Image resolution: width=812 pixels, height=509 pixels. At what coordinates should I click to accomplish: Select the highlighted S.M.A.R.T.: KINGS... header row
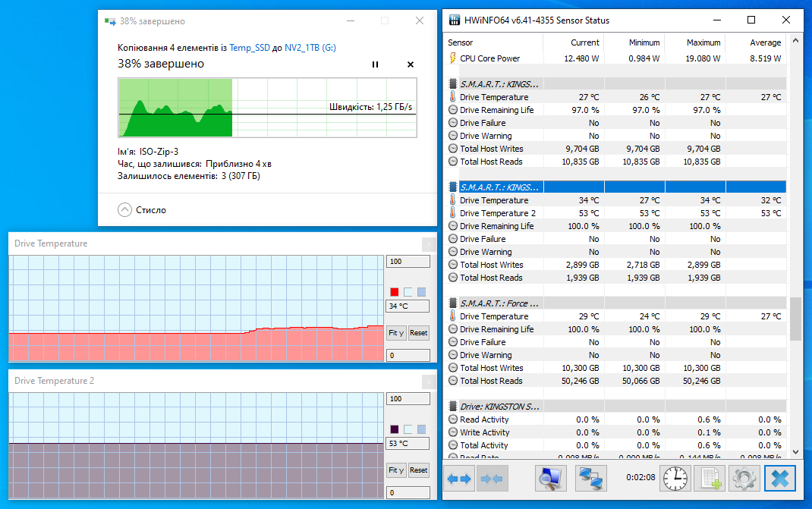(x=501, y=186)
